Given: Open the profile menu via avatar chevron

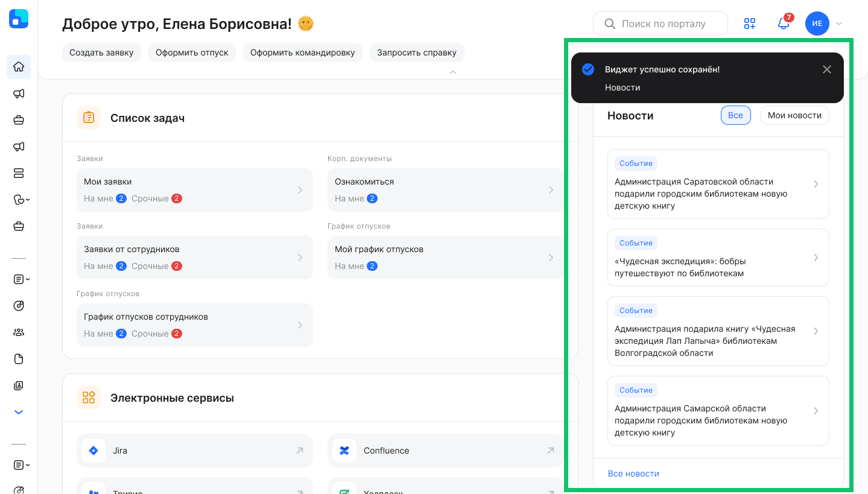Looking at the screenshot, I should (x=838, y=24).
